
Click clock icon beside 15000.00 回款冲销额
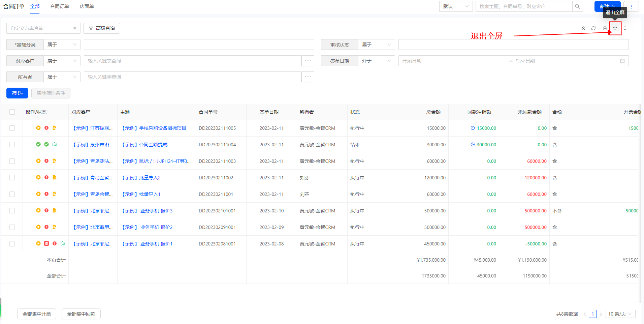[473, 128]
